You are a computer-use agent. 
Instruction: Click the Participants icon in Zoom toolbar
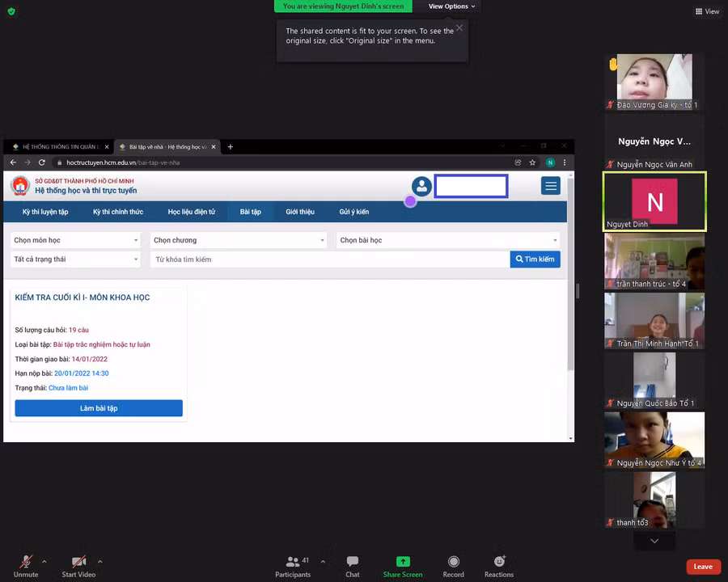coord(292,562)
